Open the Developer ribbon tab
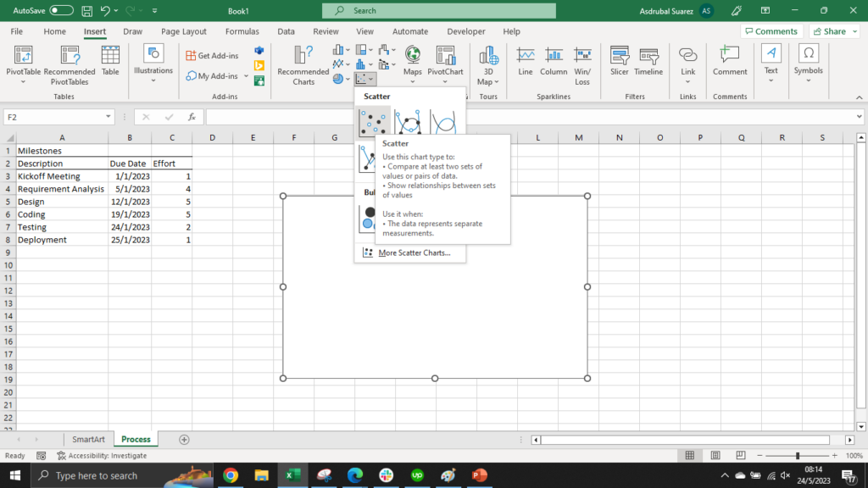 point(465,30)
